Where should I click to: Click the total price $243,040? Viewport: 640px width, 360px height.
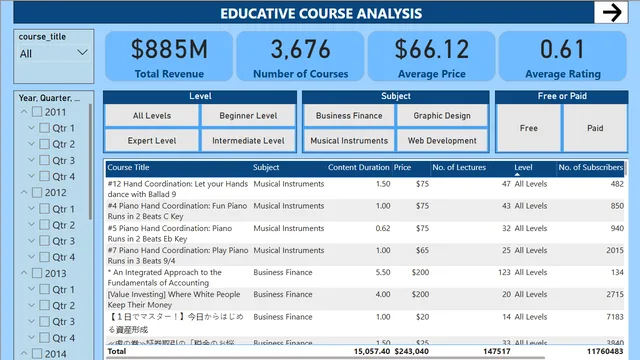pyautogui.click(x=411, y=351)
